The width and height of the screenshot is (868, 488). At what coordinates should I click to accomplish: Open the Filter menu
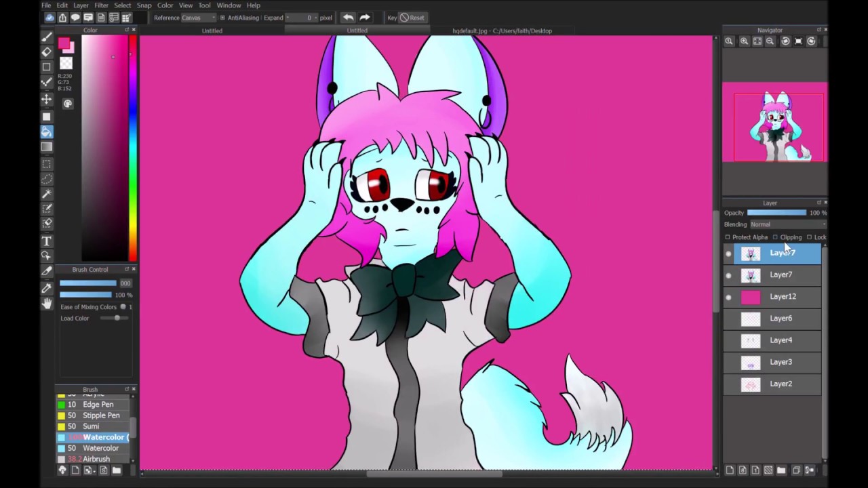(101, 5)
